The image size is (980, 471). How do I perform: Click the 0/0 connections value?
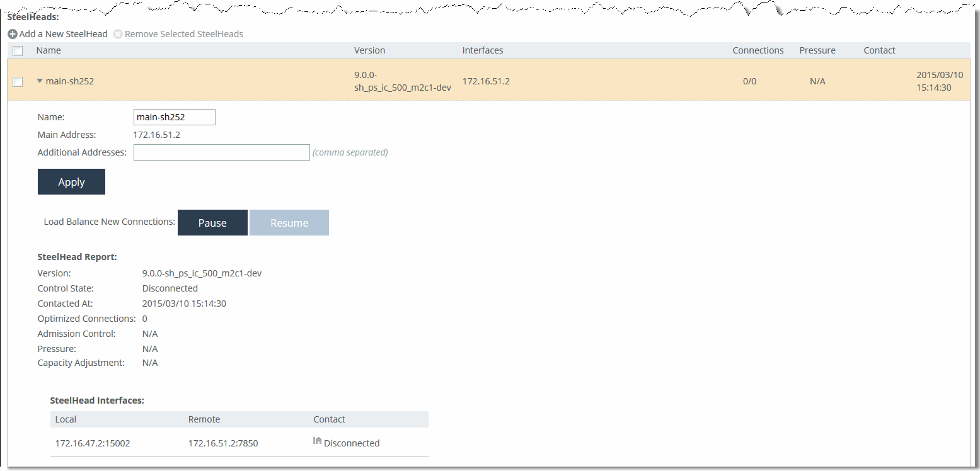(749, 81)
